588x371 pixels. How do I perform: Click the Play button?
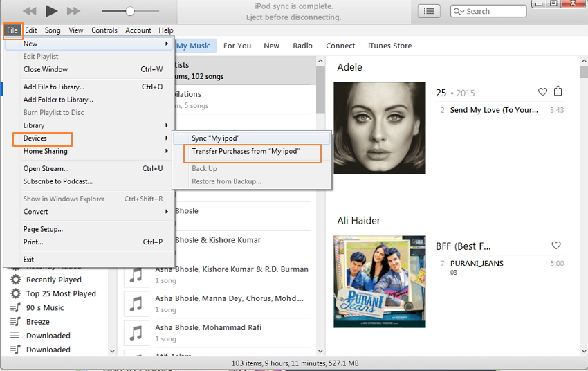tap(51, 10)
